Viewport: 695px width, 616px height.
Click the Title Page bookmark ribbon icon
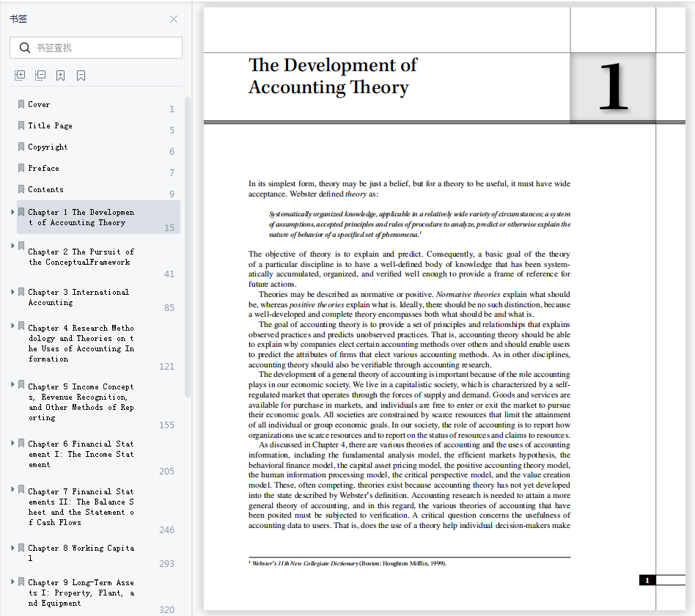point(21,125)
